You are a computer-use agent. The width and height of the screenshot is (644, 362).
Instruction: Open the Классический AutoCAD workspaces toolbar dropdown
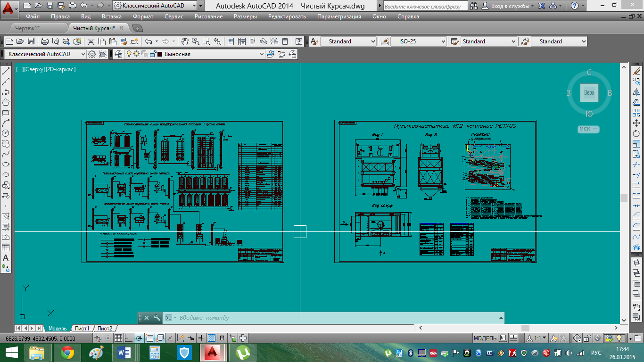[x=45, y=54]
